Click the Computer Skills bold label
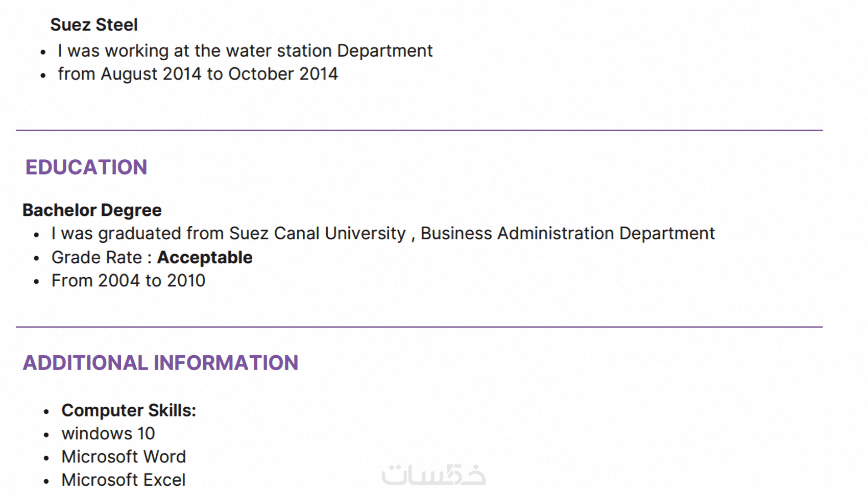 tap(129, 410)
